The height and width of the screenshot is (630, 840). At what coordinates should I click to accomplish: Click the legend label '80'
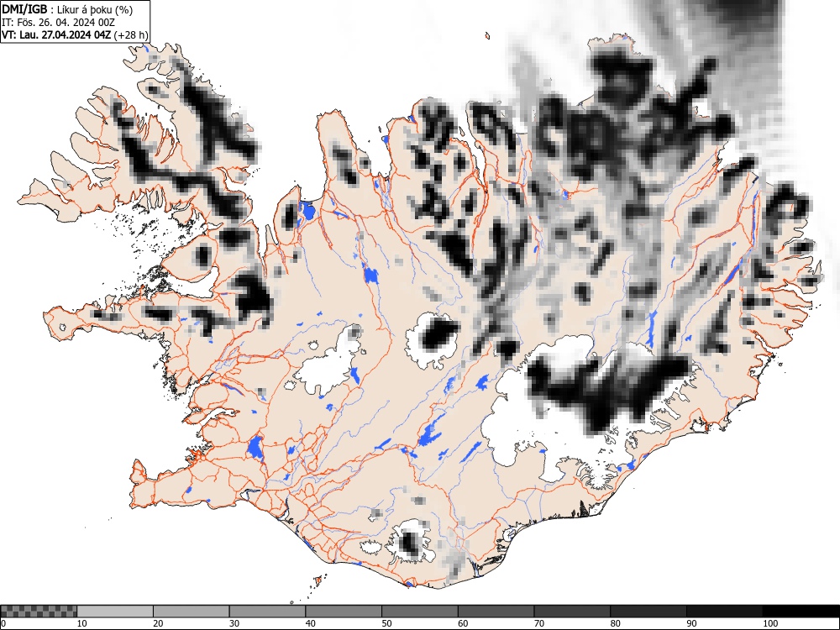tap(615, 623)
